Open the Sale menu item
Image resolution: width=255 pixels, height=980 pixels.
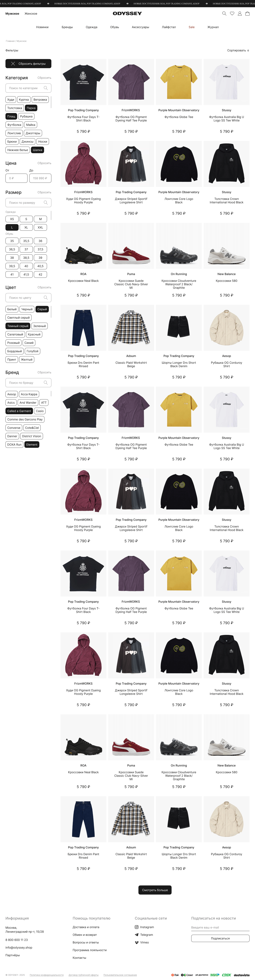[192, 27]
